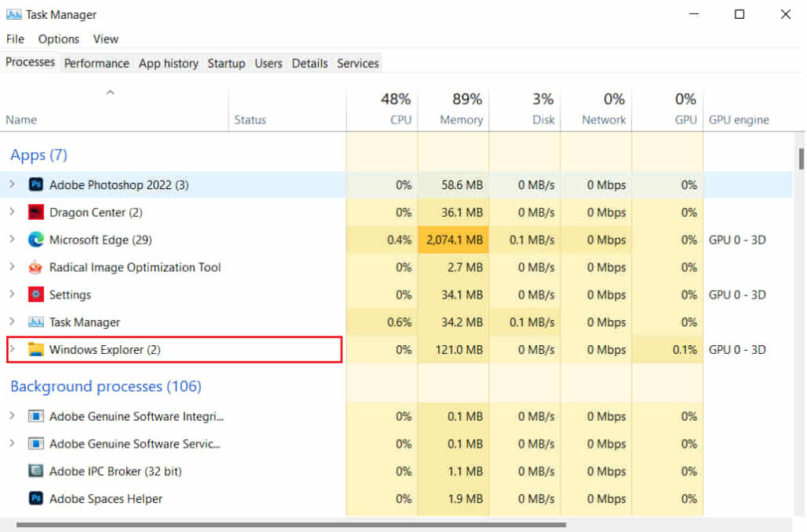Sort by the CPU column header
The height and width of the screenshot is (532, 807).
382,110
